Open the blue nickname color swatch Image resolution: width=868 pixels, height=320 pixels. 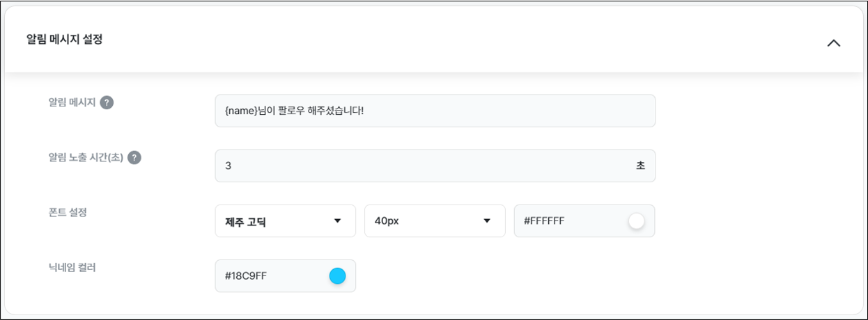tap(337, 276)
